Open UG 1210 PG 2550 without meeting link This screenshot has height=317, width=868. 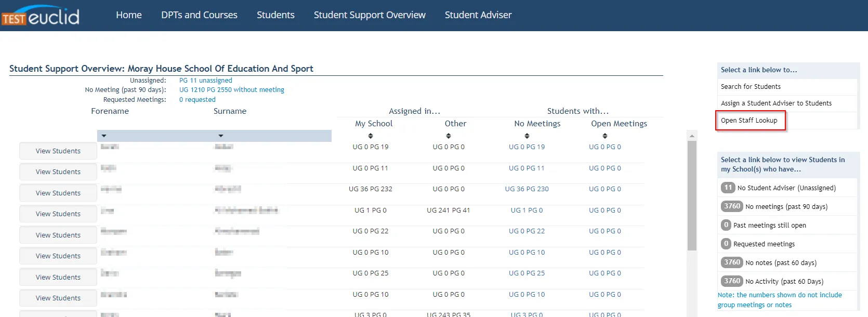pos(232,90)
